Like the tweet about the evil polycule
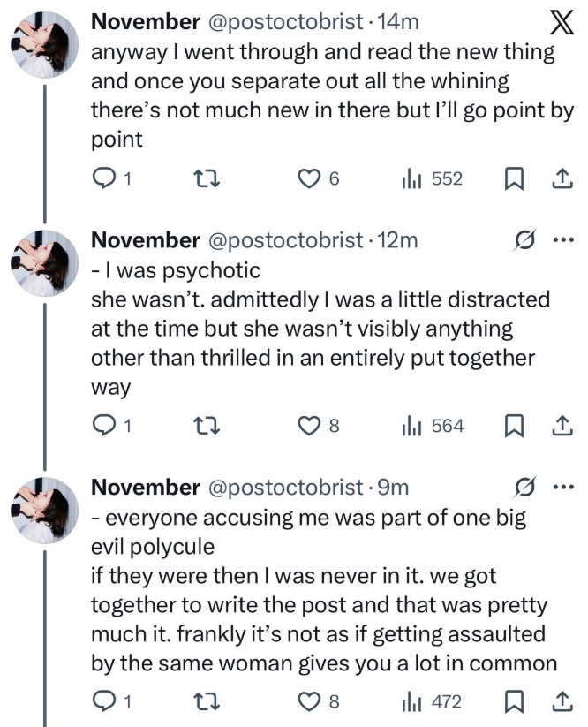The image size is (588, 727). (311, 702)
